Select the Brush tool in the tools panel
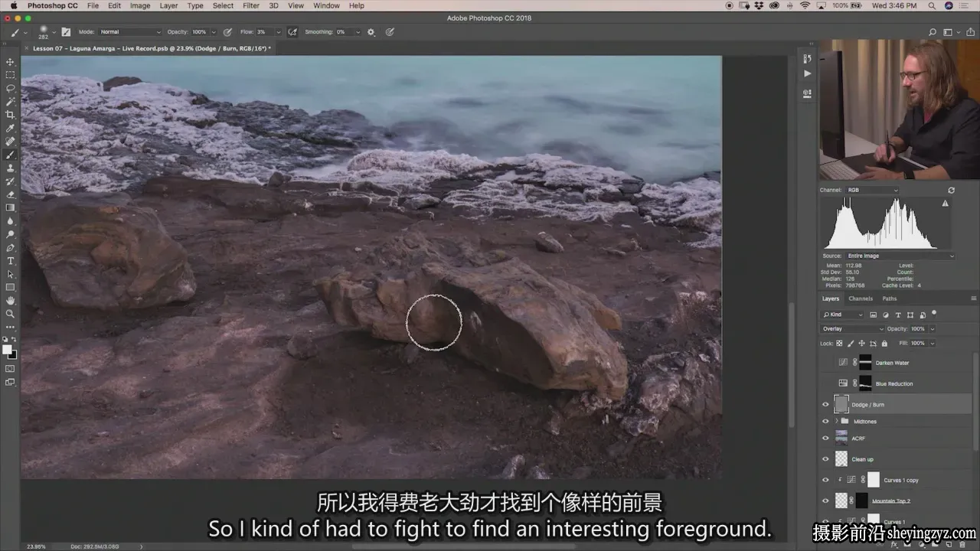The width and height of the screenshot is (980, 551). coord(10,155)
